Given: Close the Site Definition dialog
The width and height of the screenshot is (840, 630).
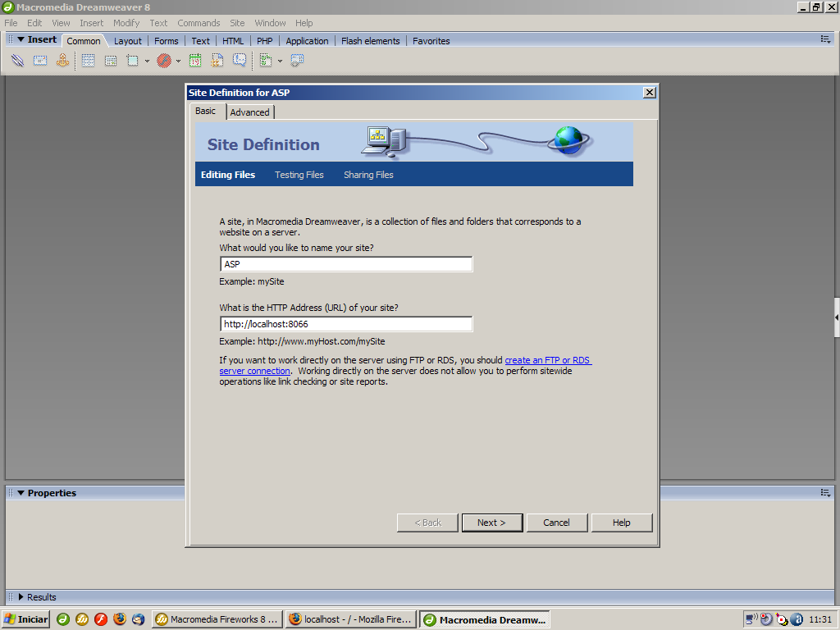Looking at the screenshot, I should tap(650, 93).
